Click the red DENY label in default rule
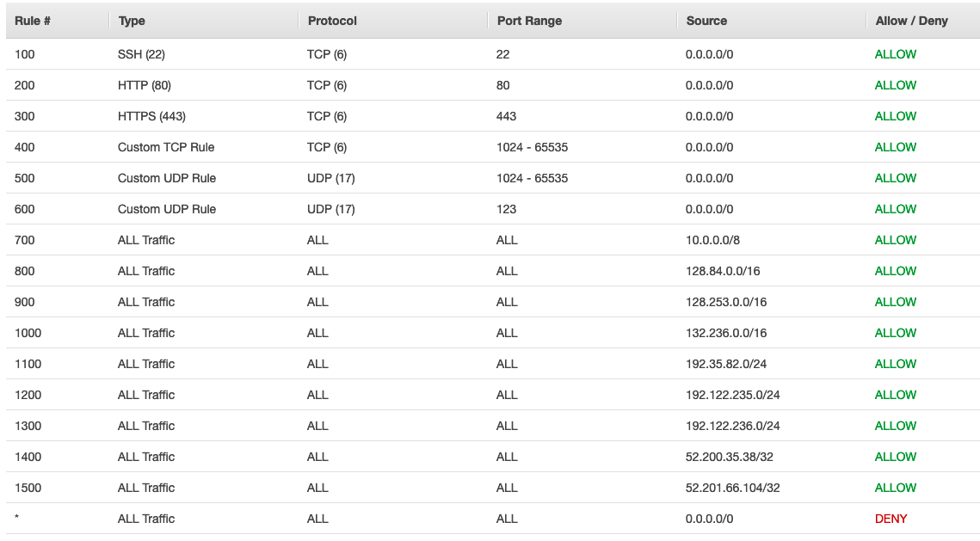This screenshot has height=541, width=980. tap(891, 519)
